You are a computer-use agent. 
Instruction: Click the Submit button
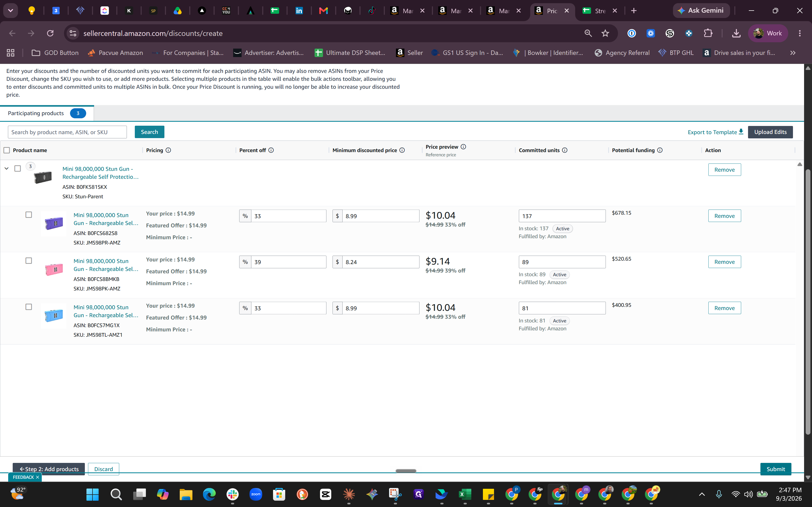click(776, 469)
